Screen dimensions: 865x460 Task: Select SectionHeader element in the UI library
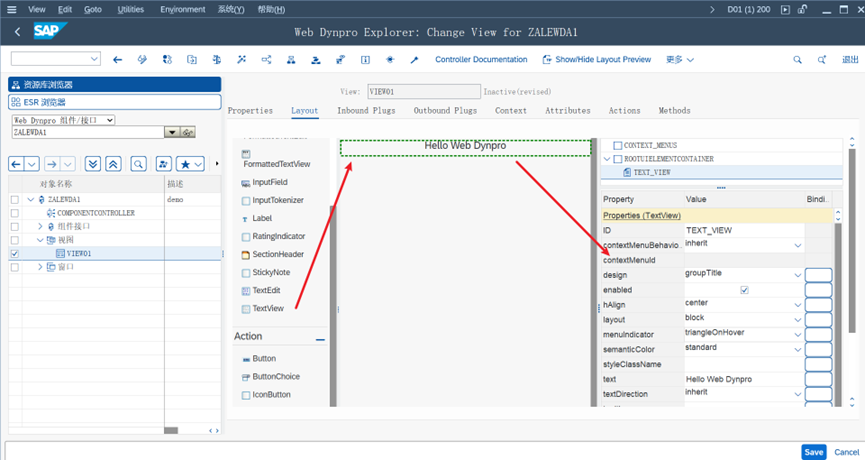tap(273, 254)
